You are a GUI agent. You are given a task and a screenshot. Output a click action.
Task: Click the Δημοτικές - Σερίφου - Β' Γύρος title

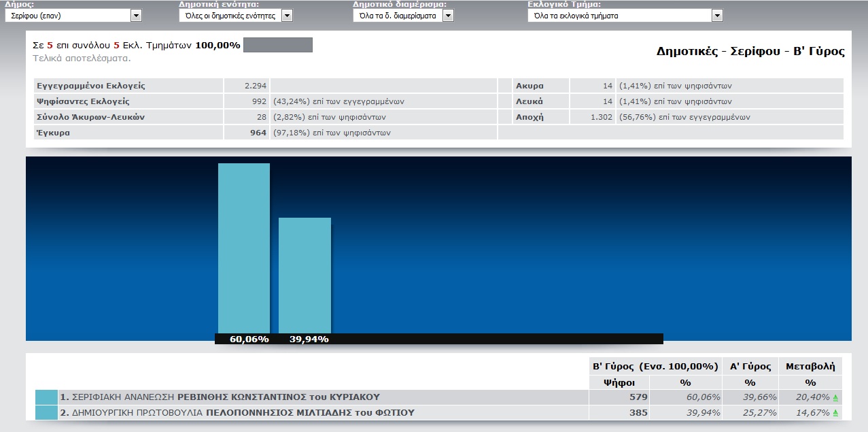click(750, 52)
